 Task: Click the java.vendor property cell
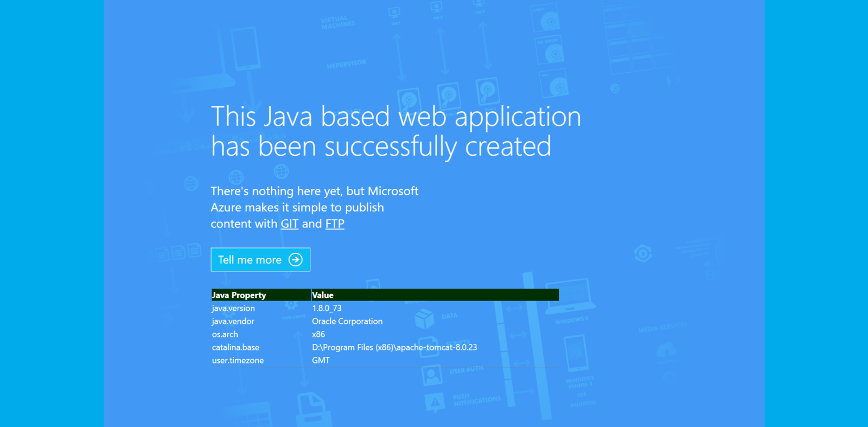coord(233,321)
